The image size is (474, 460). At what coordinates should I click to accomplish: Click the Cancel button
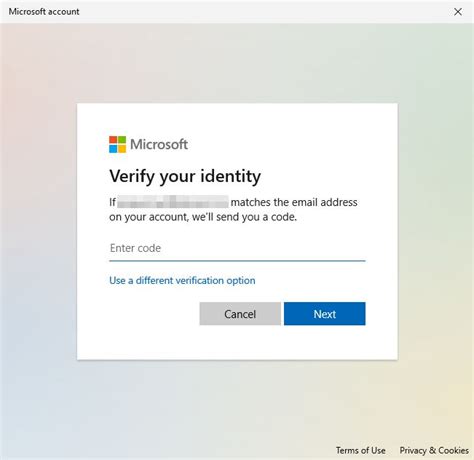coord(240,314)
